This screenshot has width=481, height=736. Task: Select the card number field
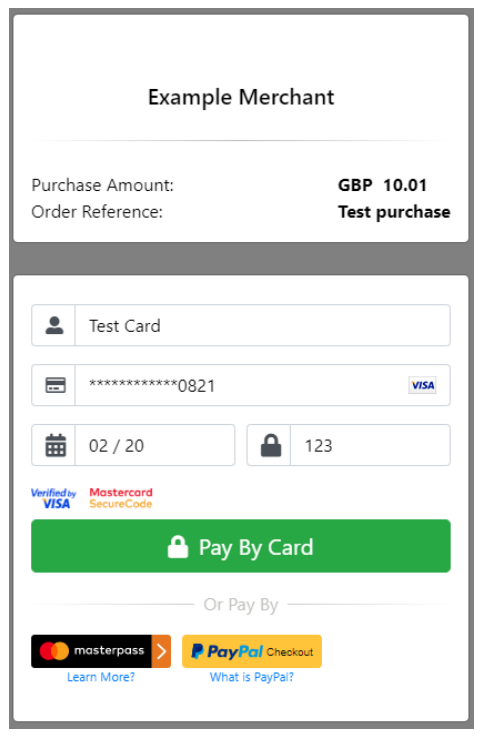point(262,385)
